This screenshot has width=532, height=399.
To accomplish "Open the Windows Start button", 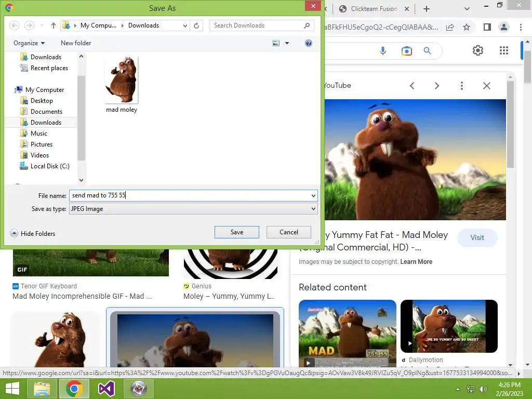I will pyautogui.click(x=12, y=389).
